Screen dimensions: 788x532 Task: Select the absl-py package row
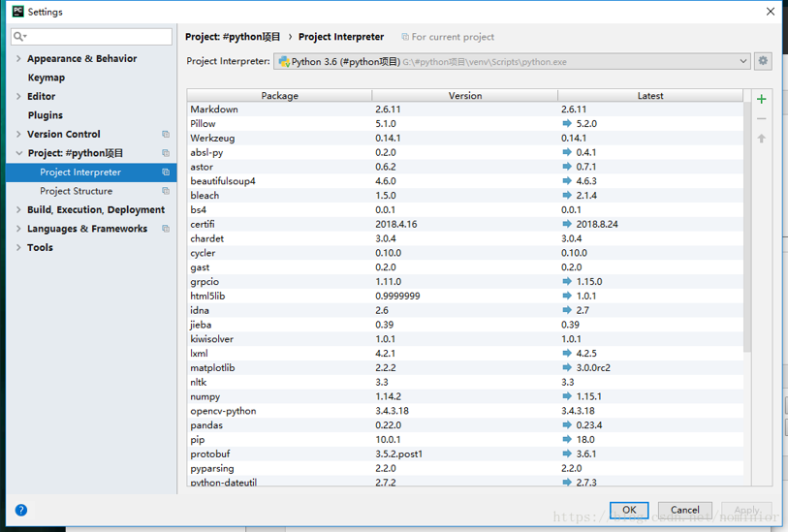465,152
